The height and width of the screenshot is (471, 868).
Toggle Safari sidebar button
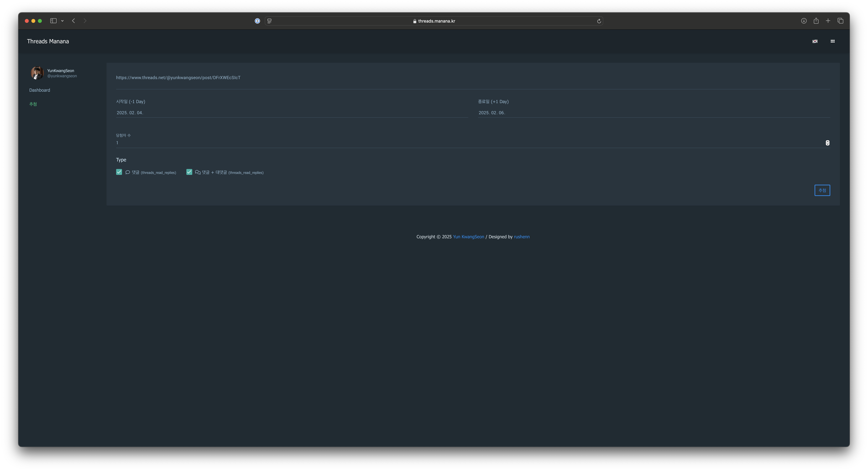coord(53,21)
